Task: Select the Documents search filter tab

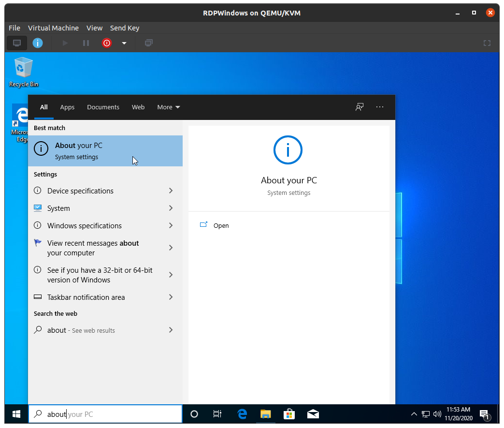Action: [x=103, y=107]
